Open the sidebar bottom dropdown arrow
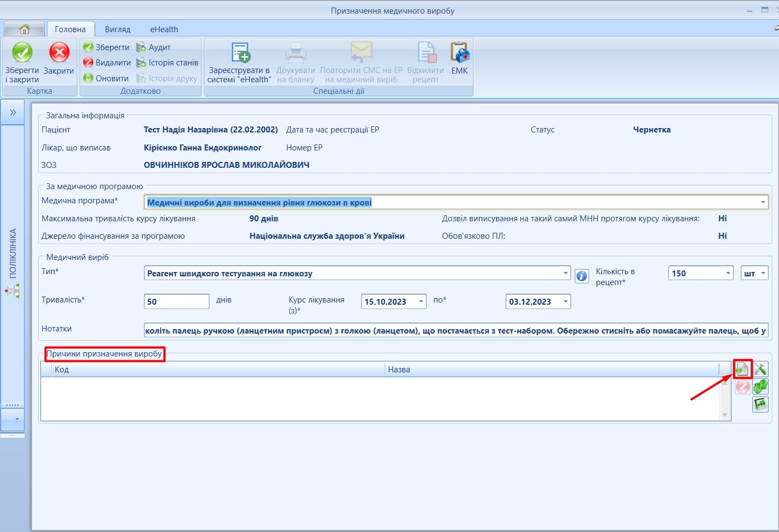 [17, 419]
